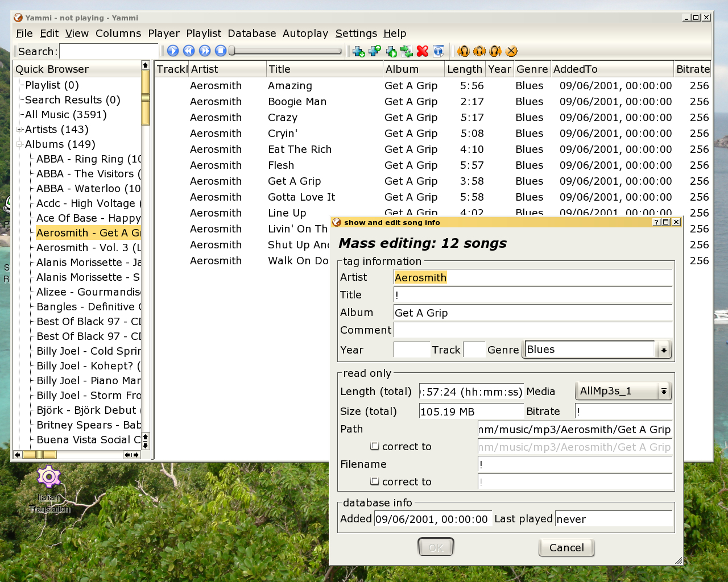This screenshot has width=728, height=582.
Task: Click the Comment input field
Action: coord(533,330)
